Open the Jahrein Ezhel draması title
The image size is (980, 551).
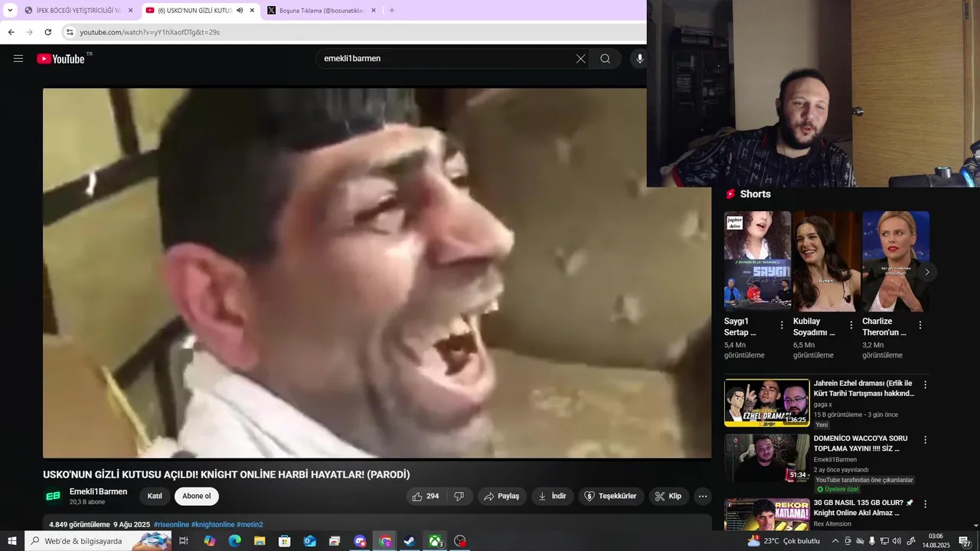(x=864, y=389)
